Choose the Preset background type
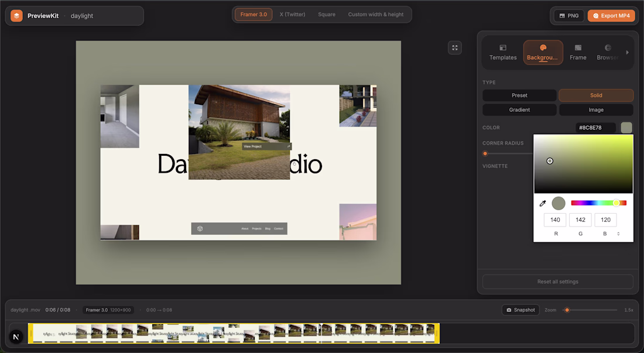This screenshot has height=353, width=644. [519, 95]
